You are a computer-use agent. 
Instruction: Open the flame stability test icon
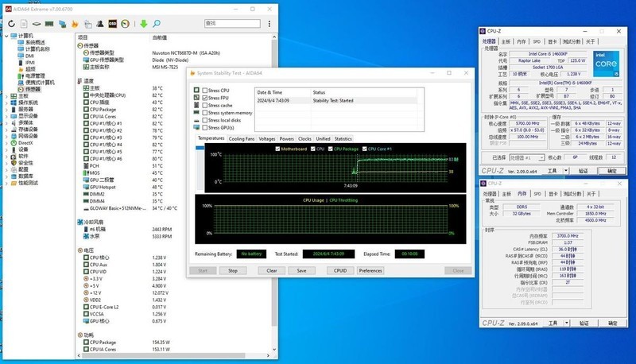click(x=75, y=24)
